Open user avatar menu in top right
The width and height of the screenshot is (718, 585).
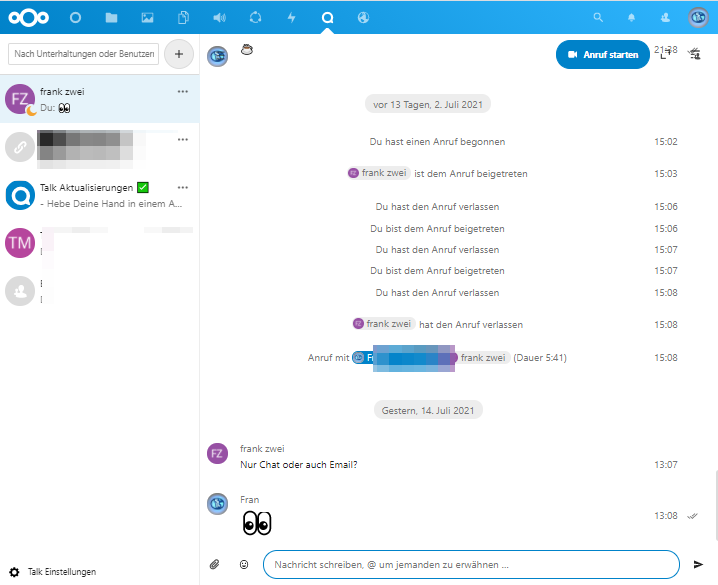coord(698,17)
